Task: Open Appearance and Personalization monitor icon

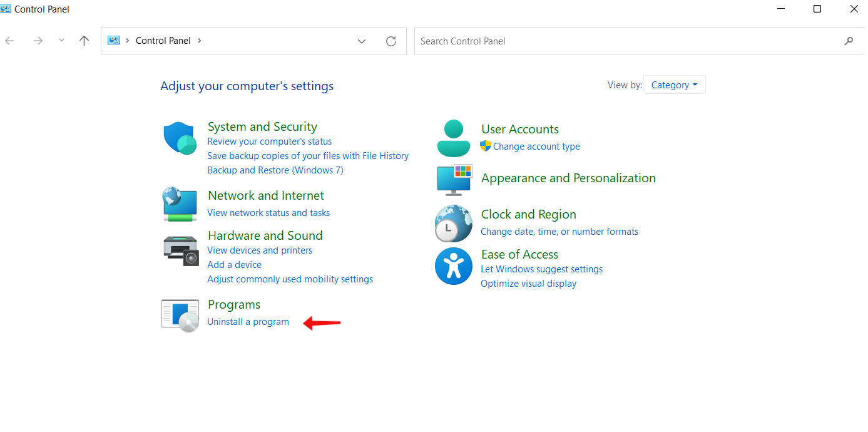Action: pyautogui.click(x=454, y=180)
